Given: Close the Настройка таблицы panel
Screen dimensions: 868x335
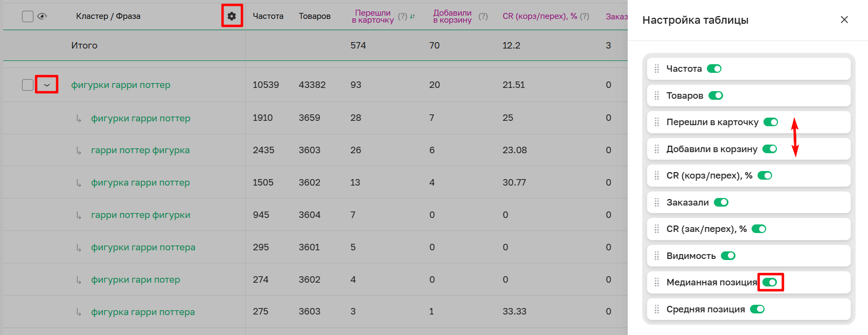Looking at the screenshot, I should click(844, 20).
